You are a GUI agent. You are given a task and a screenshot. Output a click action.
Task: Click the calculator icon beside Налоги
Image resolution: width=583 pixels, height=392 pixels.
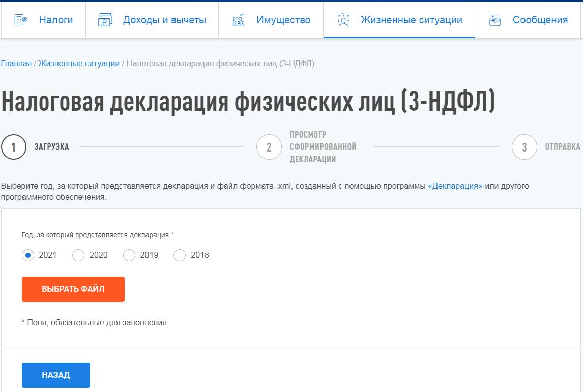(x=21, y=20)
